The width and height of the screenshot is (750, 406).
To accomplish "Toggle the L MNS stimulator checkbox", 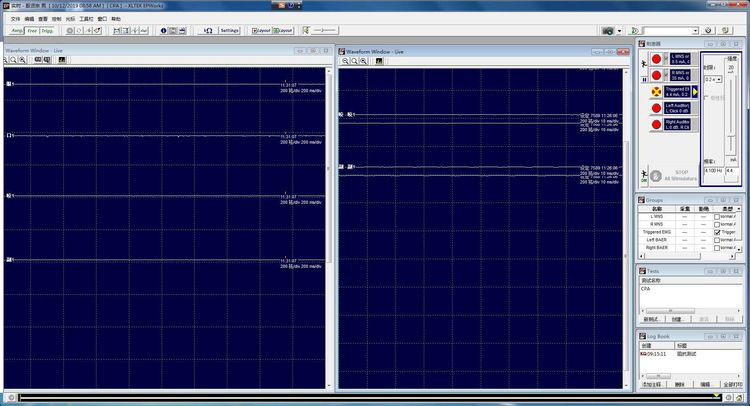I will pos(666,59).
